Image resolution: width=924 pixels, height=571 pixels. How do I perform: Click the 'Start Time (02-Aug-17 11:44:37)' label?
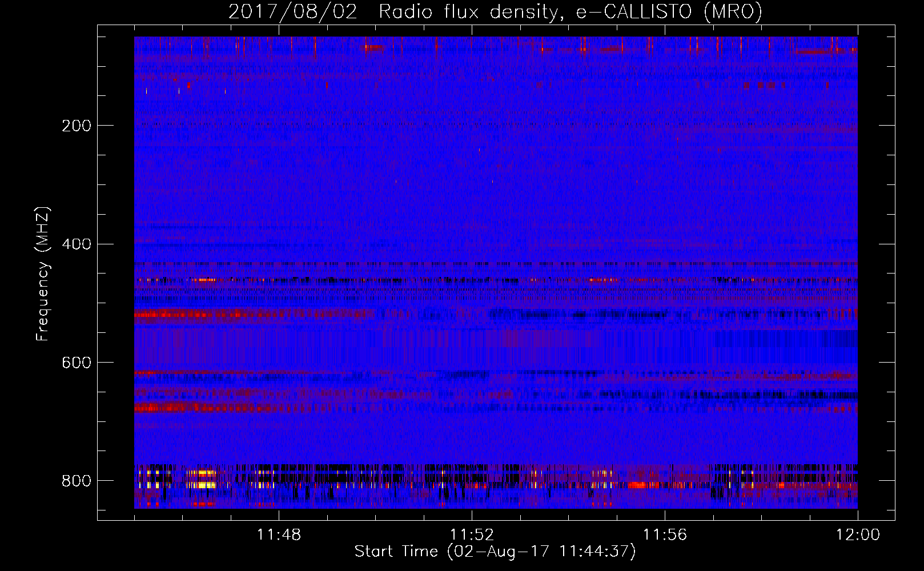[495, 552]
